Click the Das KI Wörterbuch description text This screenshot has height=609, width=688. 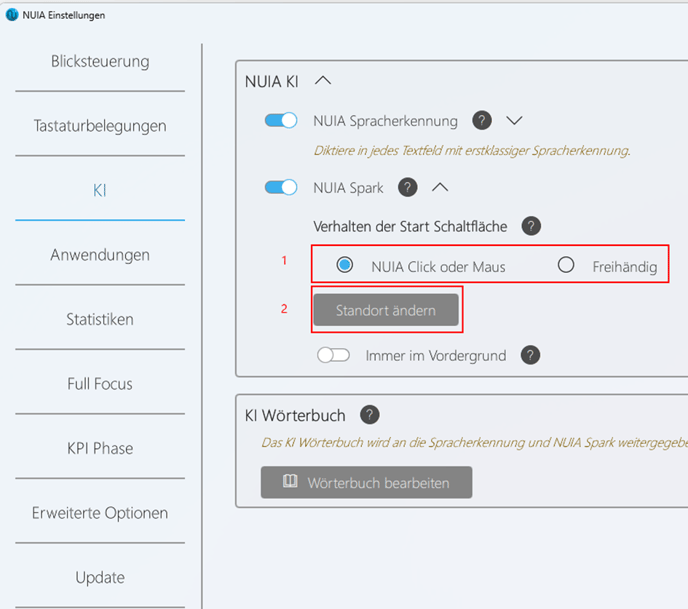(475, 443)
